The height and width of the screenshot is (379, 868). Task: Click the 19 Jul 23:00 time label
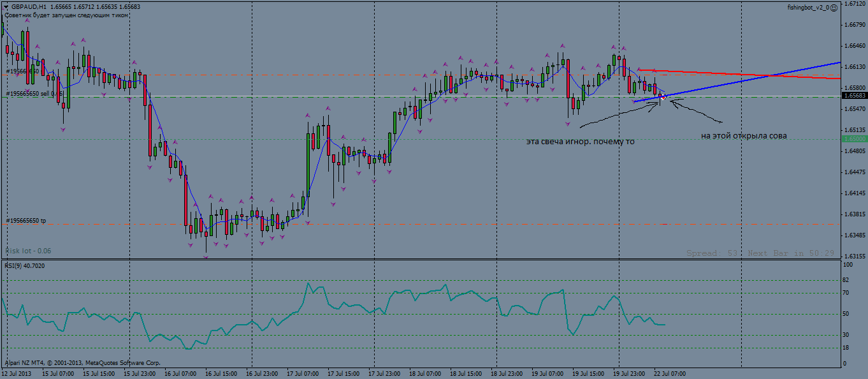[628, 373]
